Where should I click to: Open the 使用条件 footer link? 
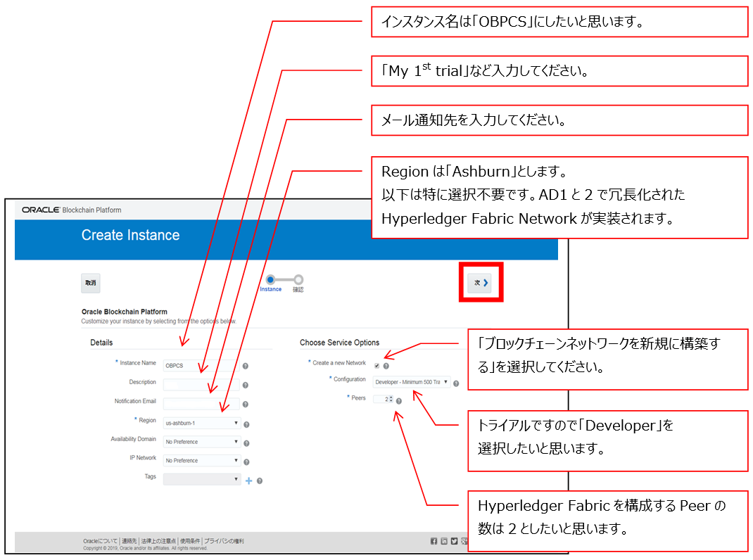click(x=190, y=541)
